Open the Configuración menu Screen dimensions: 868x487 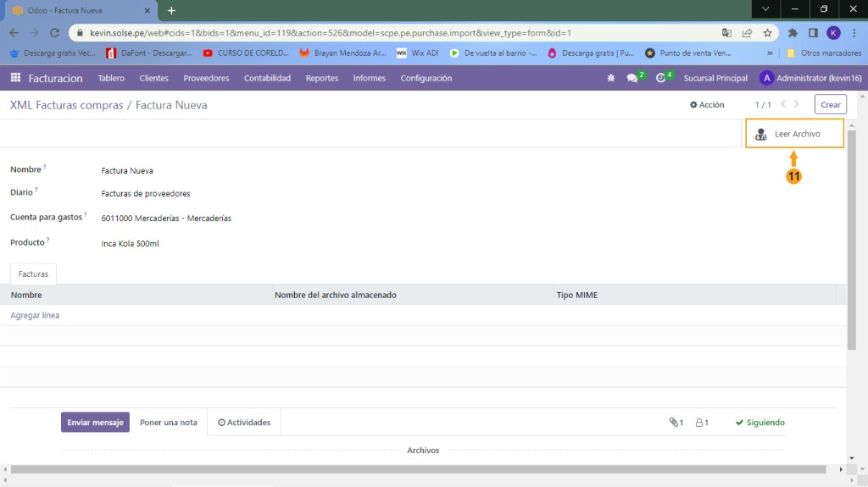click(426, 78)
